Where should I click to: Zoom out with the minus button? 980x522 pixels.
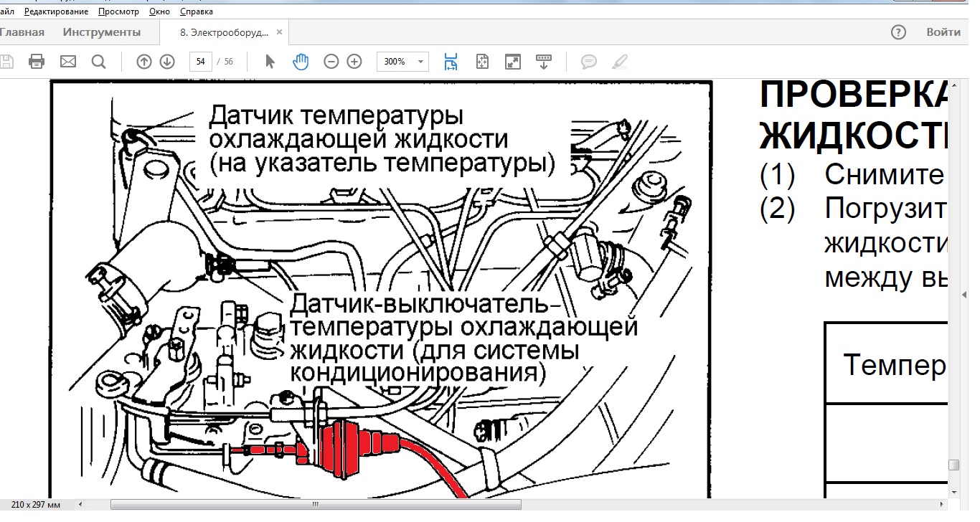coord(331,62)
